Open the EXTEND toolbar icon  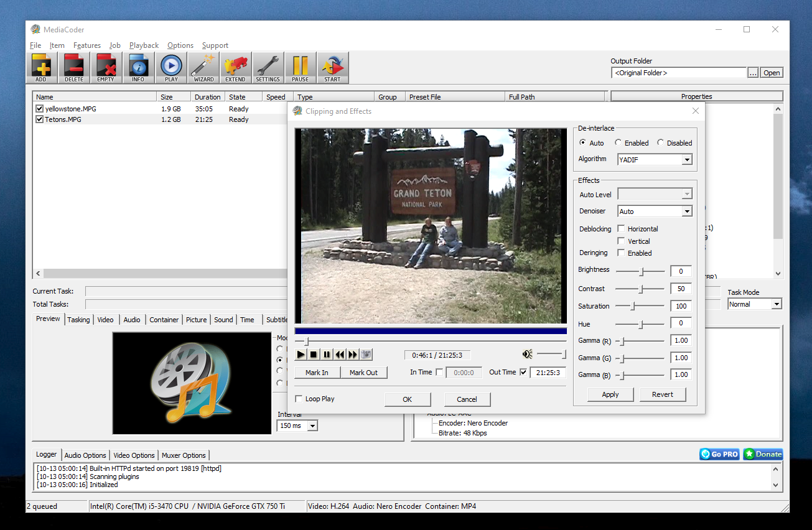click(236, 67)
